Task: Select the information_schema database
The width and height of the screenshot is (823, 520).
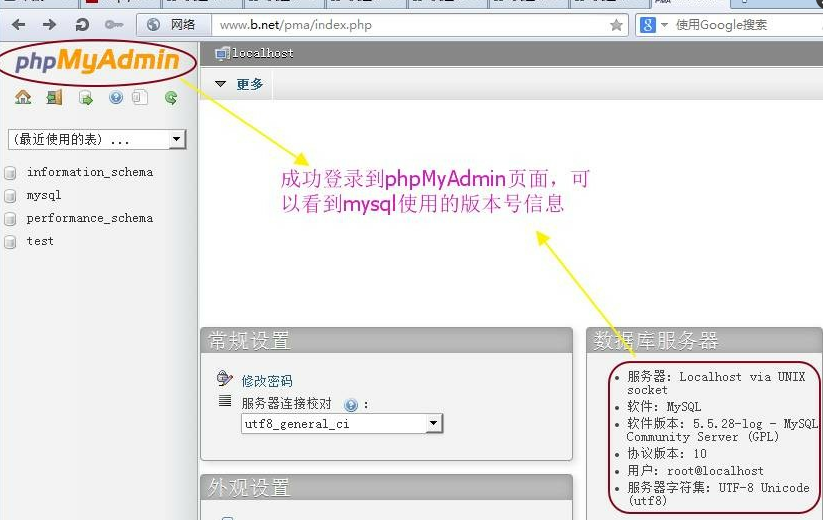Action: point(90,172)
